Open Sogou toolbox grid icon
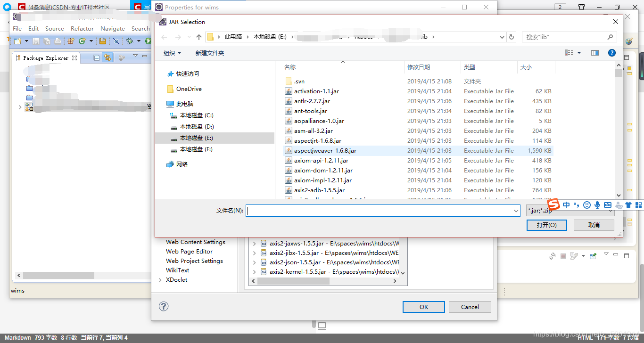The image size is (644, 343). pyautogui.click(x=639, y=205)
